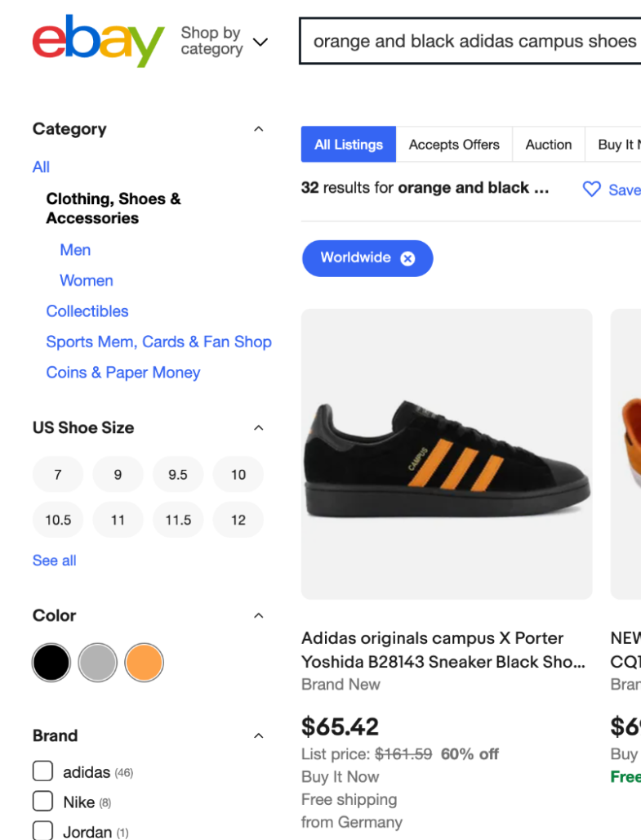The image size is (641, 840).
Task: Click See all shoe sizes
Action: 55,561
